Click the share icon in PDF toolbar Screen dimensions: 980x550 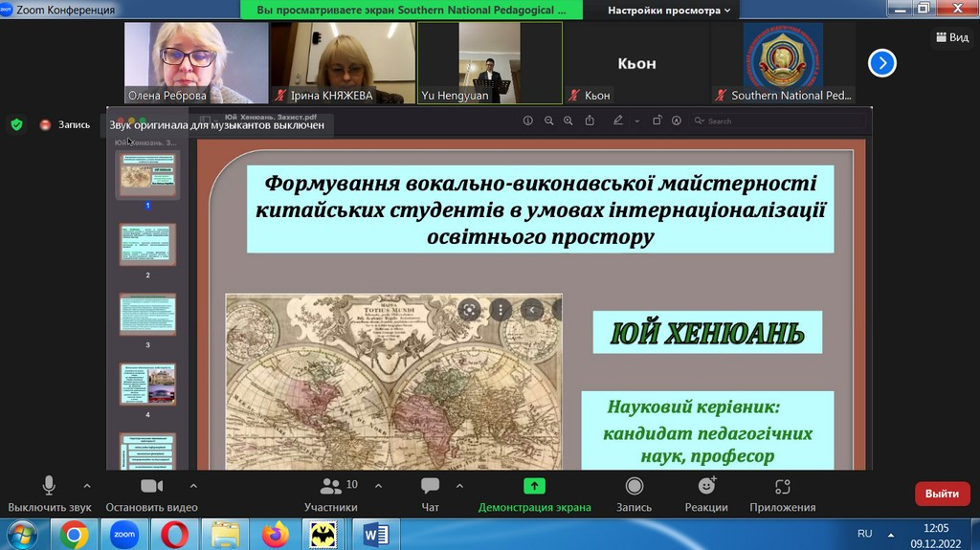[x=590, y=121]
